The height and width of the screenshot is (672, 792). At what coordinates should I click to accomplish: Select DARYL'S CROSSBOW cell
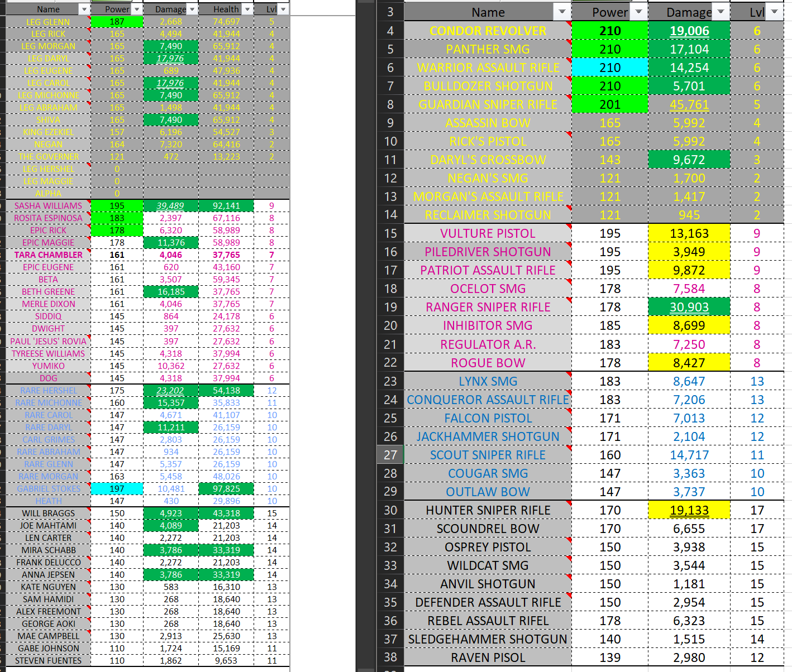click(488, 160)
